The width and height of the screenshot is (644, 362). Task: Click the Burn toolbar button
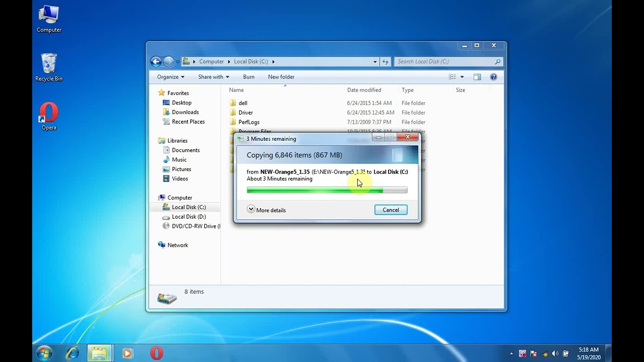click(x=249, y=77)
